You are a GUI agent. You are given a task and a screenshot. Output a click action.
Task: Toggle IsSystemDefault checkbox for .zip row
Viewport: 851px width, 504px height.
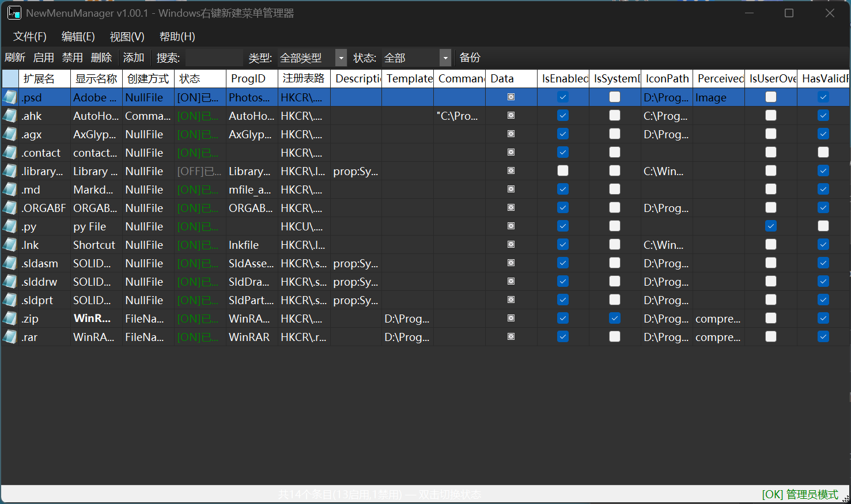tap(615, 319)
